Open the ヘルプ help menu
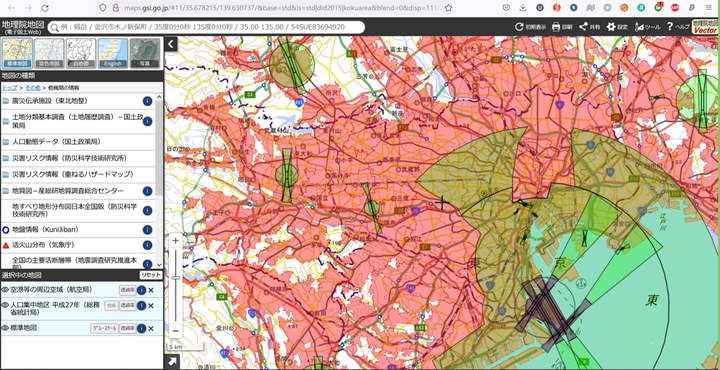720x370 pixels. (678, 27)
